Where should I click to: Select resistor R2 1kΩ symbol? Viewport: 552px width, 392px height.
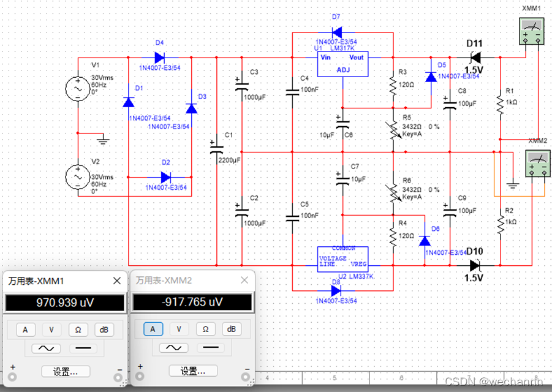coord(500,225)
